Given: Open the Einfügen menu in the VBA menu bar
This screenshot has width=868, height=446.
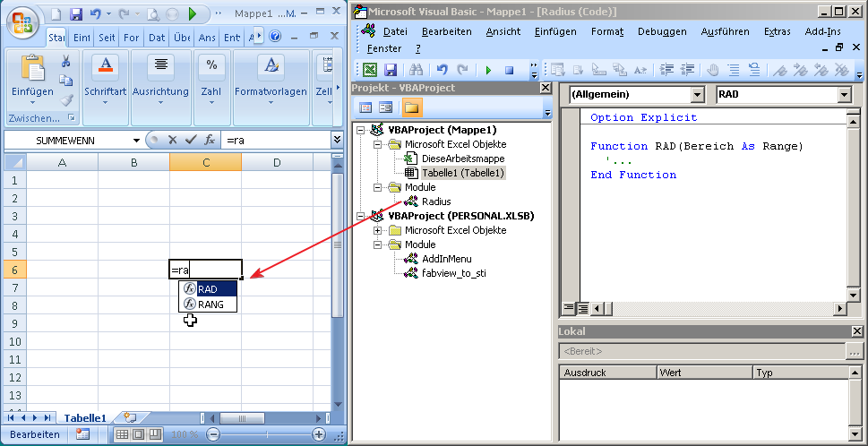Looking at the screenshot, I should 555,31.
